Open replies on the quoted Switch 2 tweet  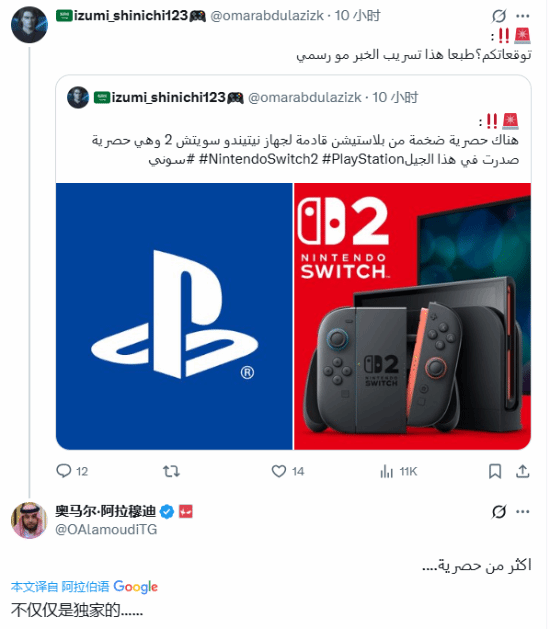[x=72, y=471]
